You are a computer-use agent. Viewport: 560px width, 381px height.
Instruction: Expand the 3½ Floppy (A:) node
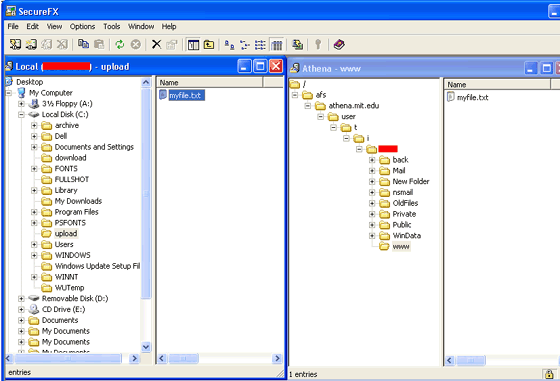click(21, 104)
